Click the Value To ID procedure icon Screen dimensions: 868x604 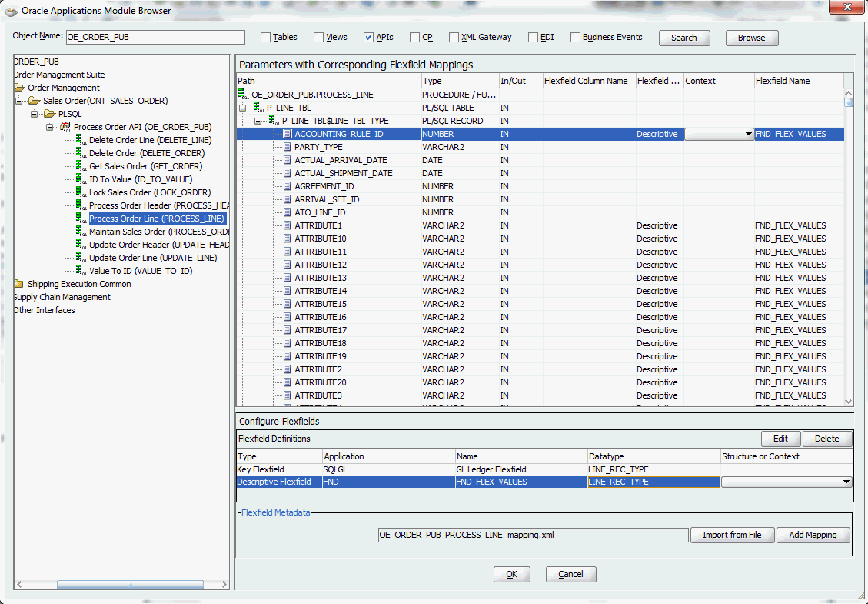(81, 271)
